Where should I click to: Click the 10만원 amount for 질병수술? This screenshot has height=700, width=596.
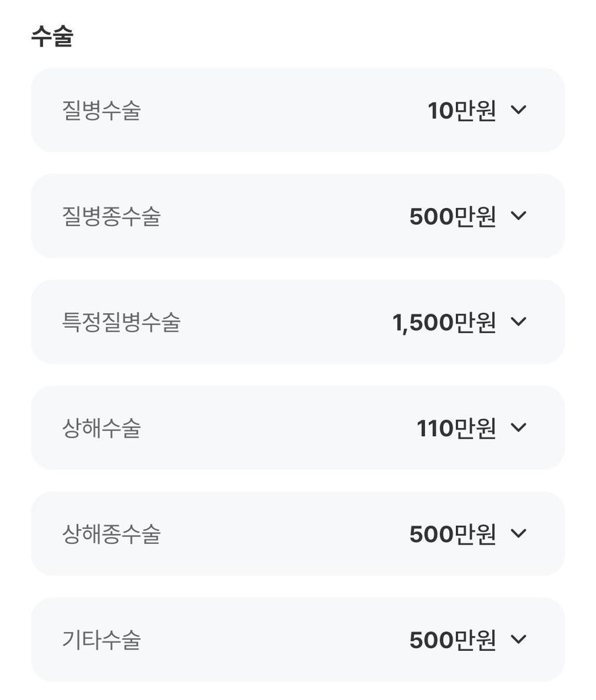[461, 110]
